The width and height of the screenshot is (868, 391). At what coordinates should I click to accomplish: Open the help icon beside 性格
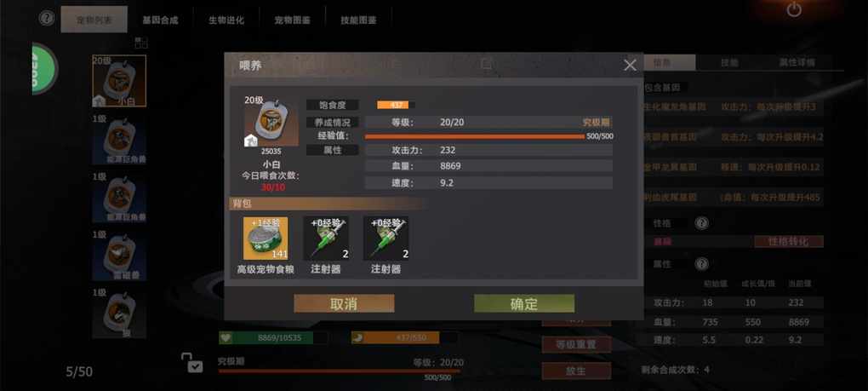[701, 223]
